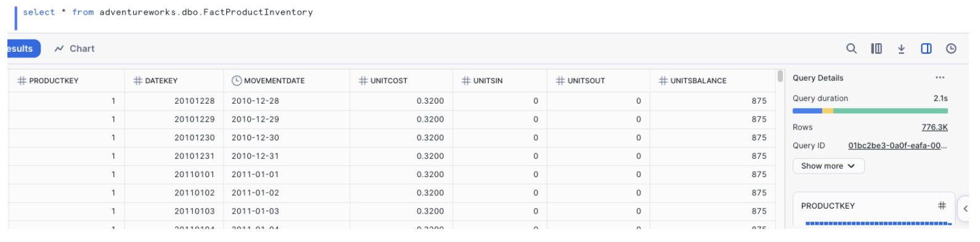Select the Query Details panel heading

click(x=818, y=78)
